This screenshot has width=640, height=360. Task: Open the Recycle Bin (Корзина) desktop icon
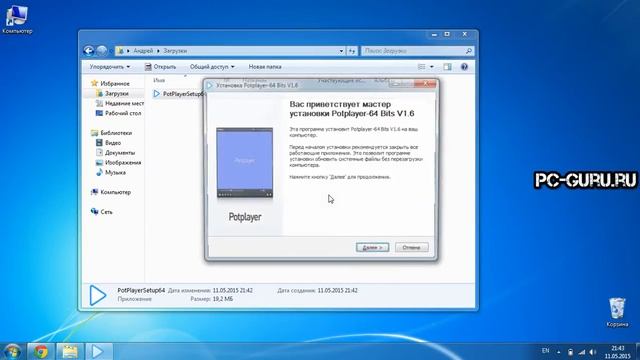617,312
